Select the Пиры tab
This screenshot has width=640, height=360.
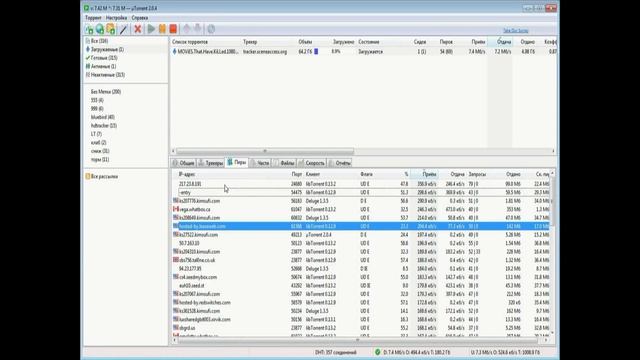click(237, 162)
